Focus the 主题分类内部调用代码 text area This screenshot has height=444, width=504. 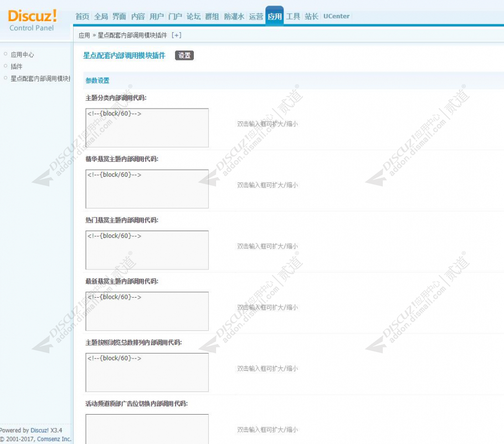coord(147,127)
